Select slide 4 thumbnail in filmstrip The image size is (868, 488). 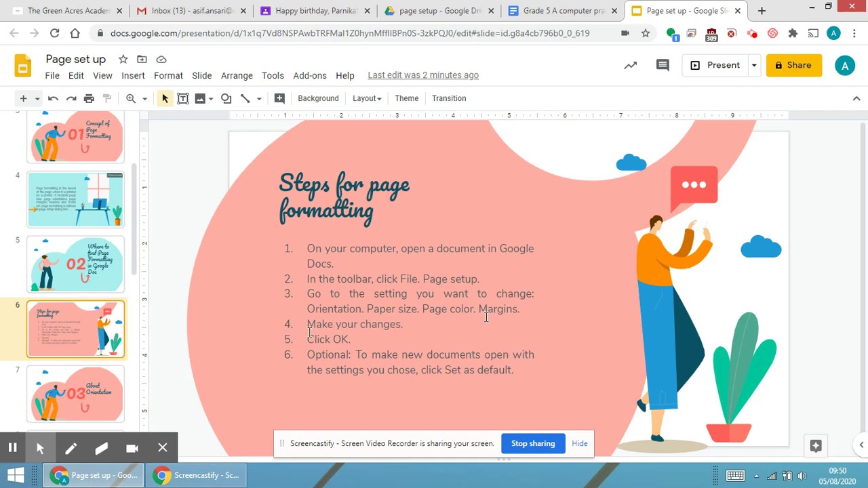point(75,199)
